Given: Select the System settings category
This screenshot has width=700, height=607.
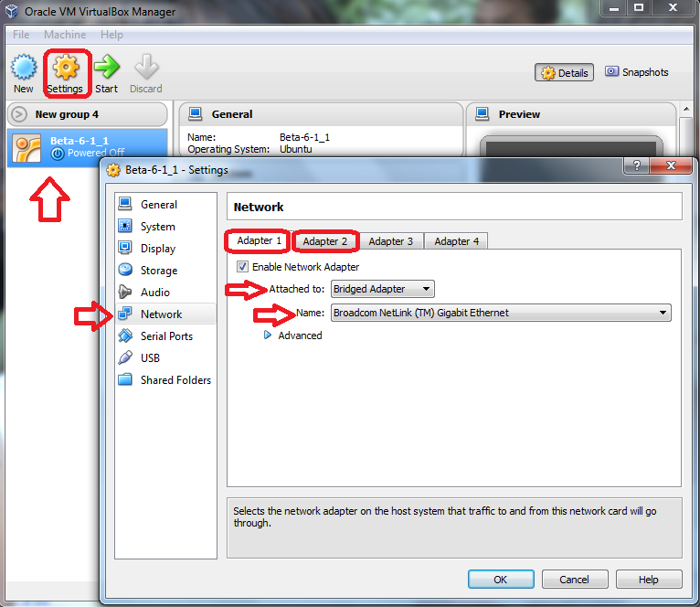Looking at the screenshot, I should pyautogui.click(x=157, y=227).
